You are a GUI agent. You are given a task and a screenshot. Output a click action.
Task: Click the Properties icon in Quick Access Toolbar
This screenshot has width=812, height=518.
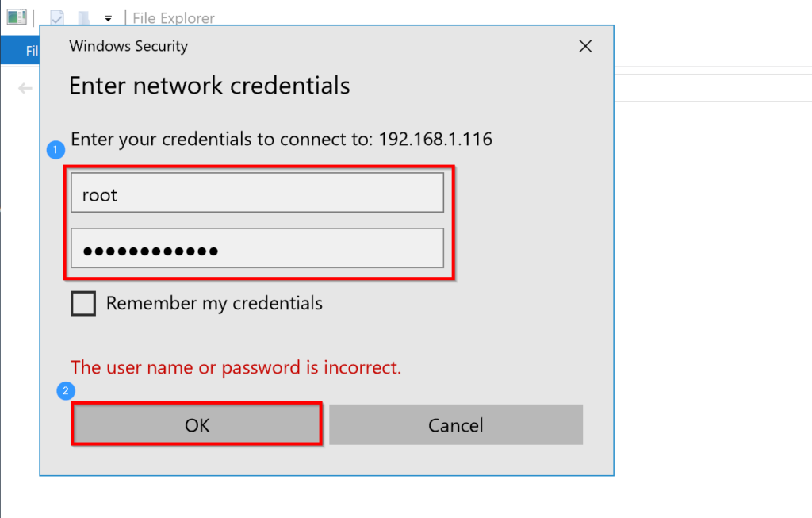pos(58,16)
